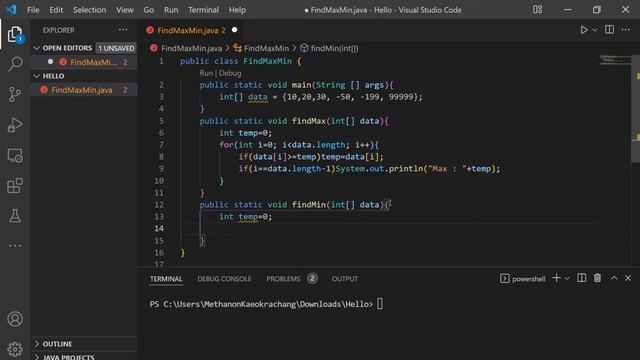Viewport: 640px width, 360px height.
Task: Open FindMaxMin.java in HELLO folder
Action: coord(82,90)
